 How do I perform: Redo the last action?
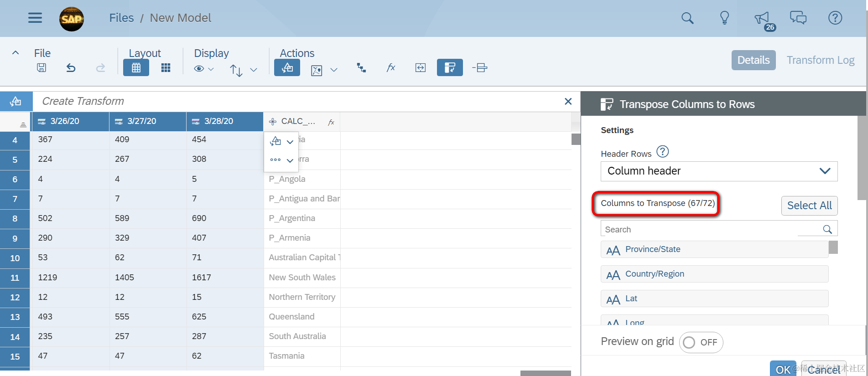click(100, 68)
